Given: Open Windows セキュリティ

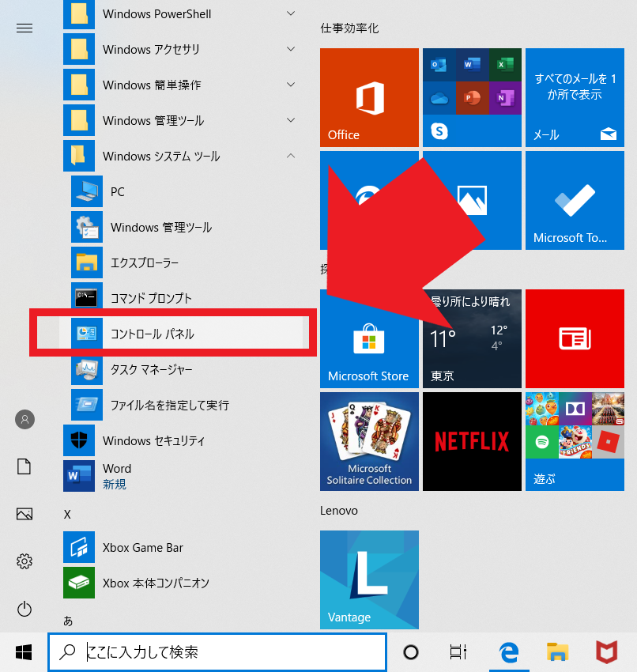Looking at the screenshot, I should point(182,440).
